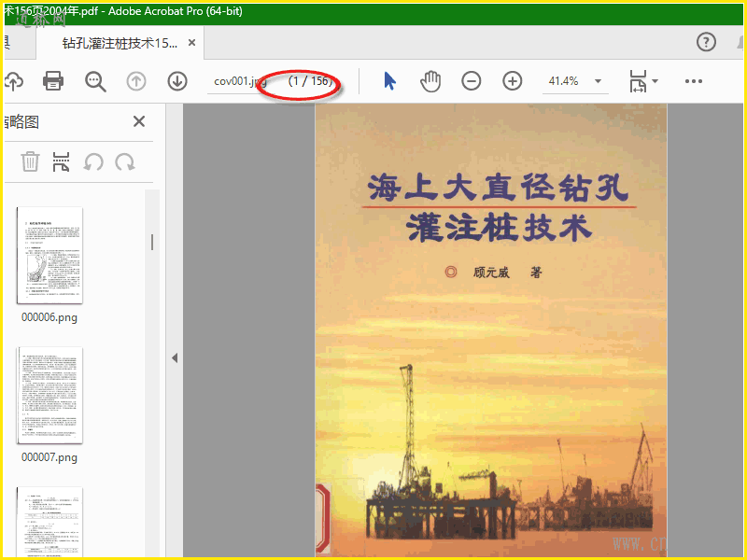Screen dimensions: 747x560
Task: Show more tools via ellipsis menu
Action: point(693,81)
